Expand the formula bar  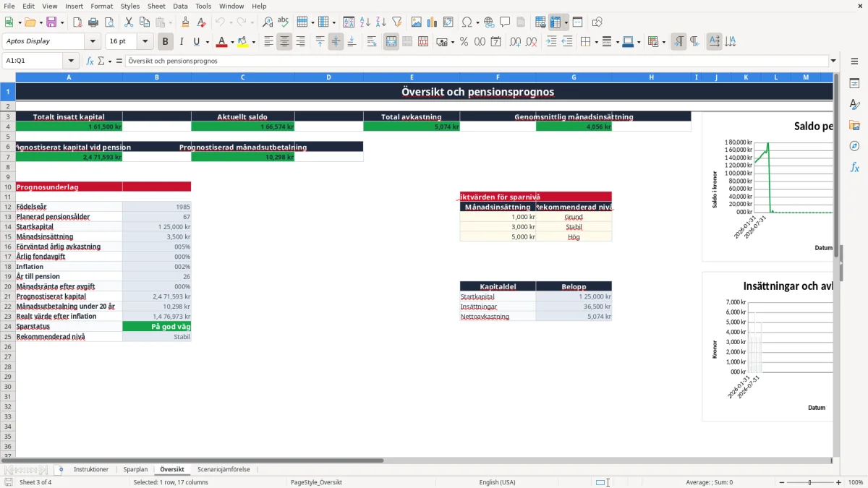pyautogui.click(x=833, y=61)
